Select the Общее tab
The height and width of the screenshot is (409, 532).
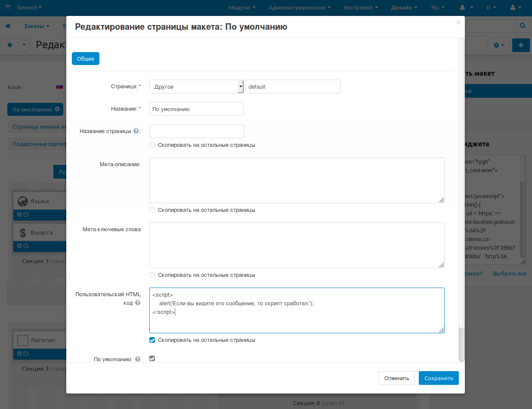pyautogui.click(x=86, y=59)
